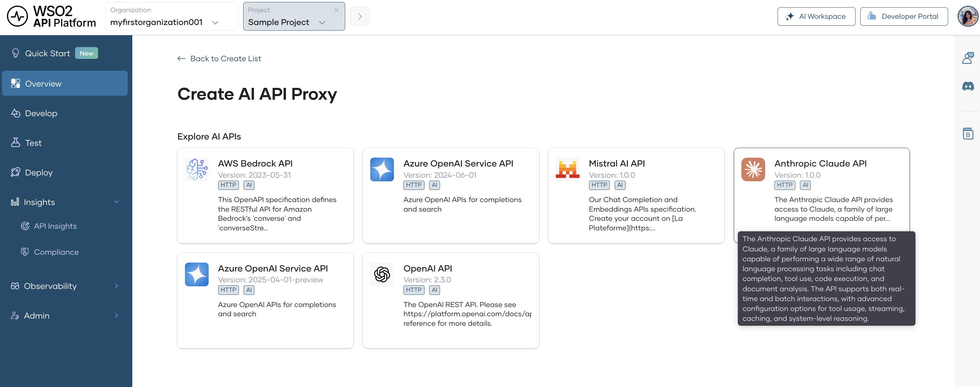The width and height of the screenshot is (980, 387).
Task: Click the Test flask icon
Action: tap(15, 143)
